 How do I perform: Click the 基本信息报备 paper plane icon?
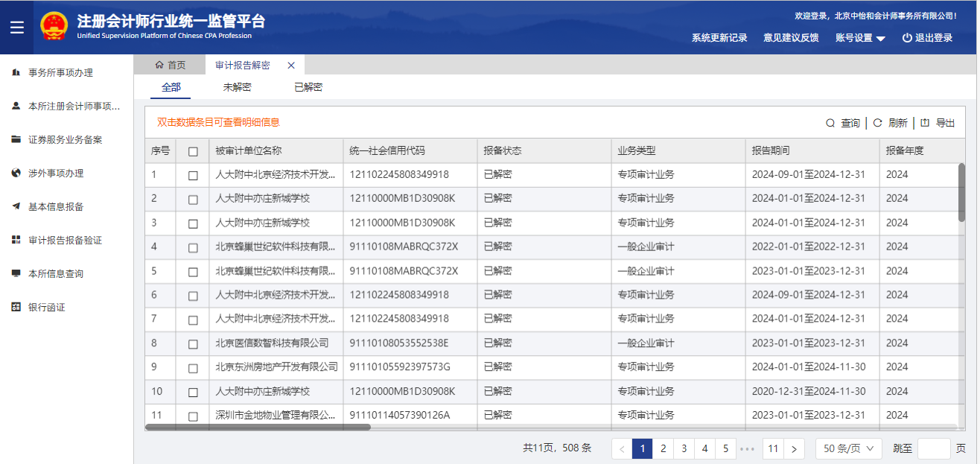(x=16, y=206)
